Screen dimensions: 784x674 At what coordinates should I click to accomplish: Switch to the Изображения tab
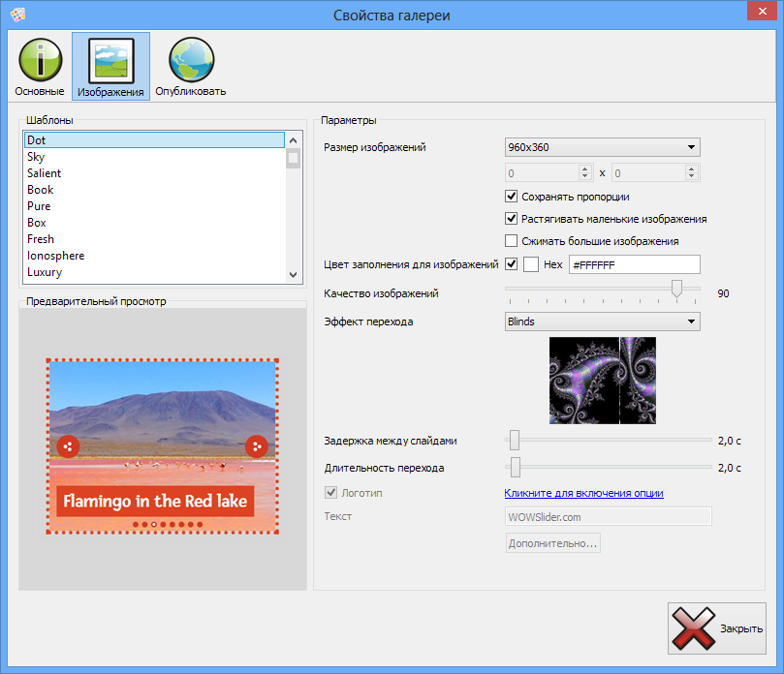[x=110, y=67]
